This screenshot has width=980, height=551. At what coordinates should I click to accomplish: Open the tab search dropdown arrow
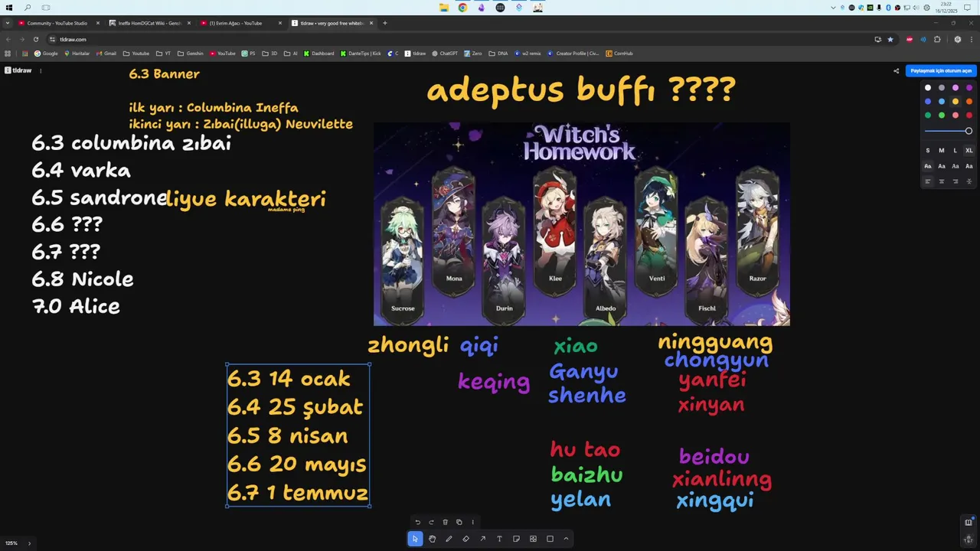[7, 23]
